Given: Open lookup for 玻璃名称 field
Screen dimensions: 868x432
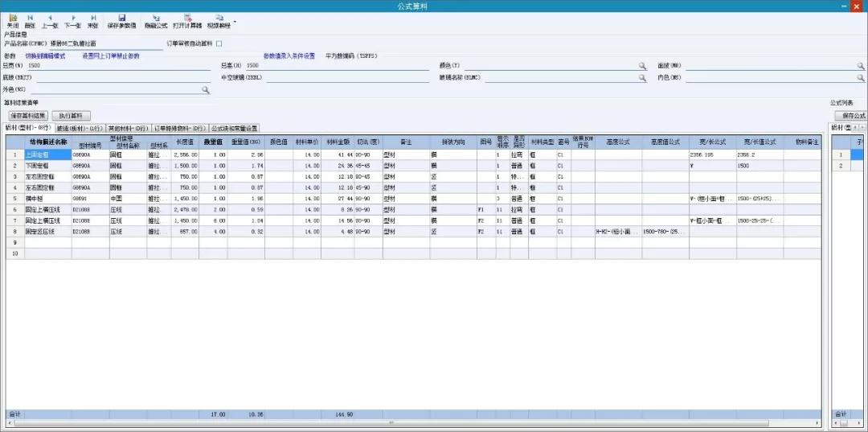Looking at the screenshot, I should click(642, 78).
